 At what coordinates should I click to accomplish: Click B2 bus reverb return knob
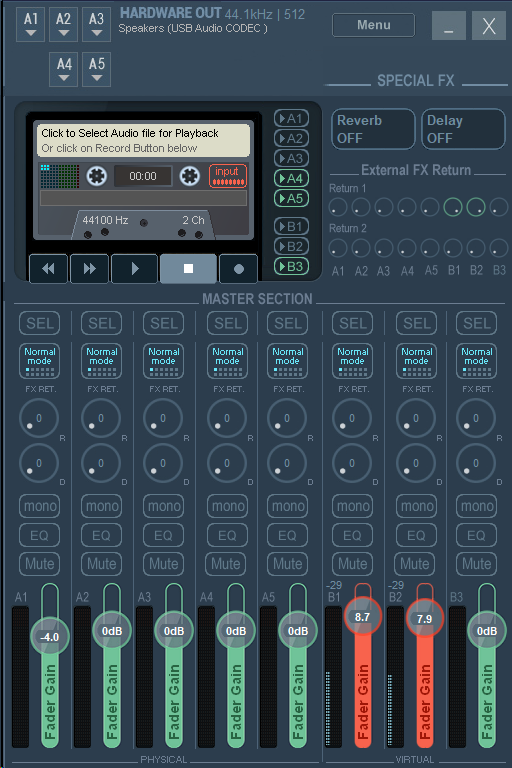416,418
